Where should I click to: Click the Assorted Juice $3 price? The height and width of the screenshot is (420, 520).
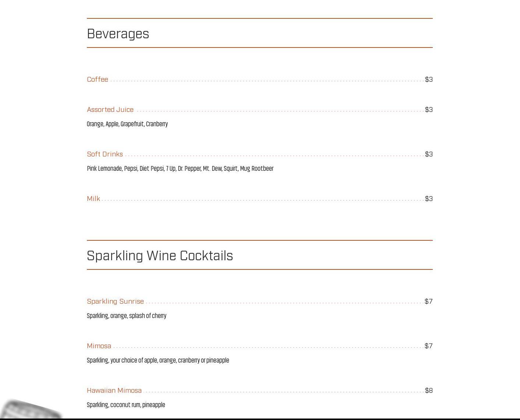tap(428, 110)
